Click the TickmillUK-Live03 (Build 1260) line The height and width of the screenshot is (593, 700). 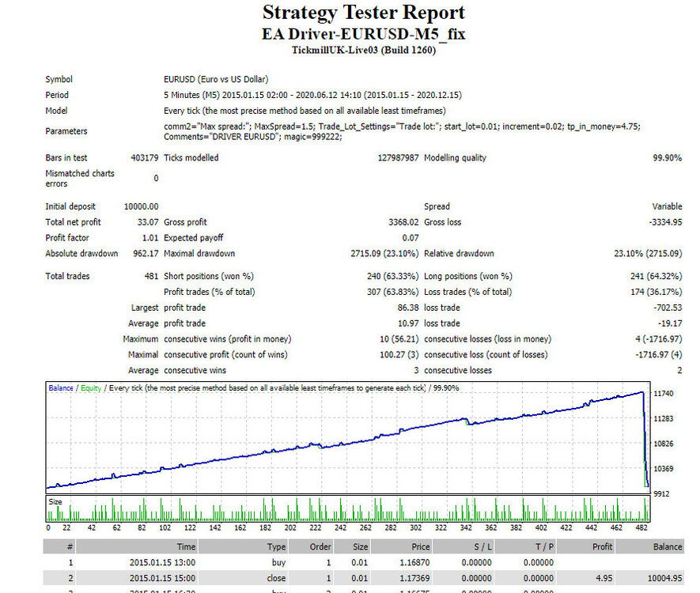[x=363, y=50]
